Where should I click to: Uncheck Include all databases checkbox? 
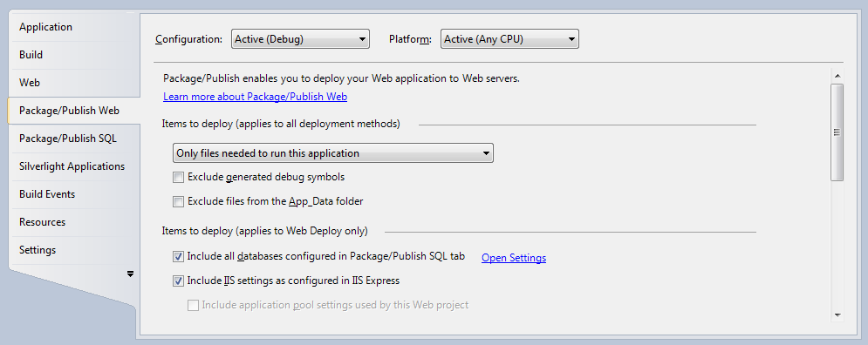click(x=178, y=256)
